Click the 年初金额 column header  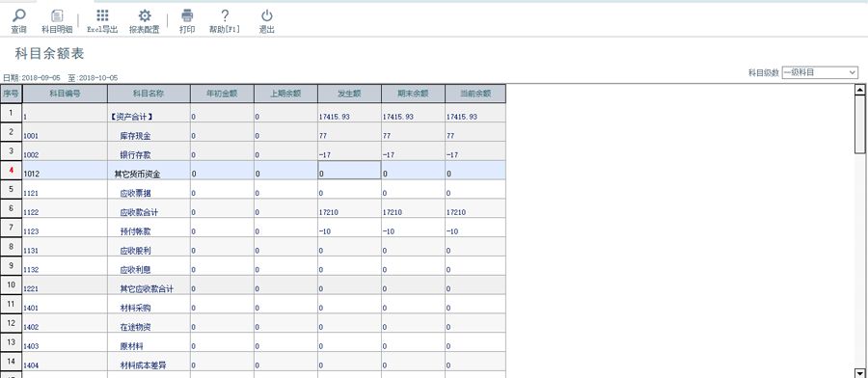(222, 94)
